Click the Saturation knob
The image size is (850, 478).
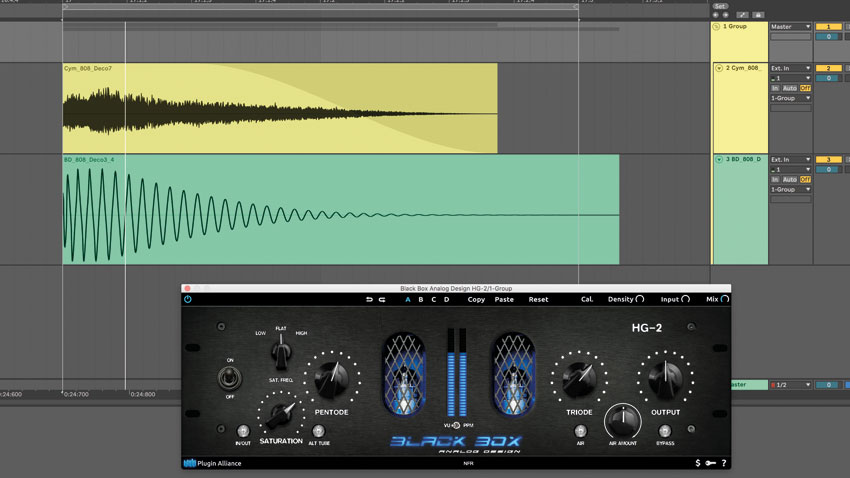pyautogui.click(x=281, y=416)
